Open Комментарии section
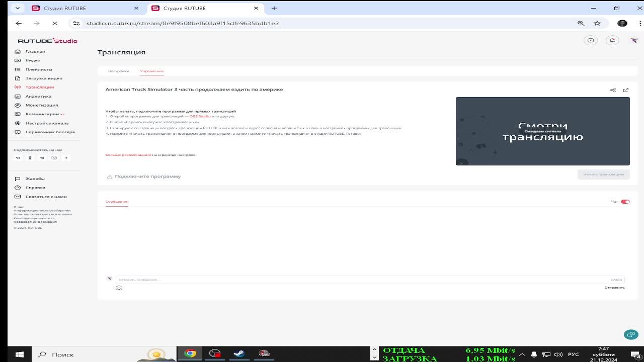The height and width of the screenshot is (362, 644). click(x=42, y=114)
